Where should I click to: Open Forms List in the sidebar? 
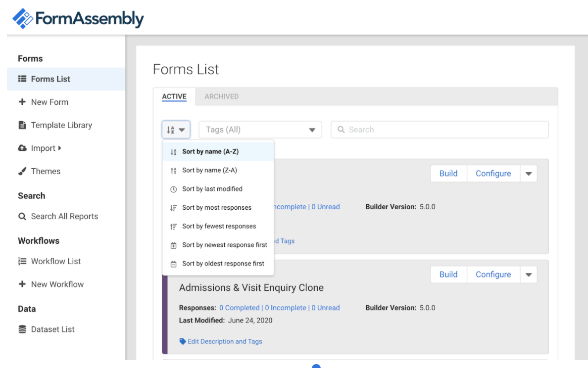66,79
